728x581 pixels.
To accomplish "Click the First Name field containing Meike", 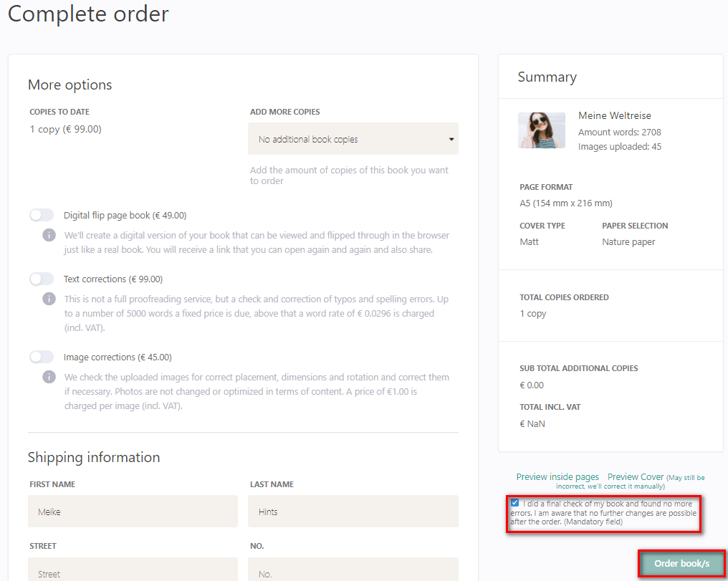I will [x=133, y=512].
